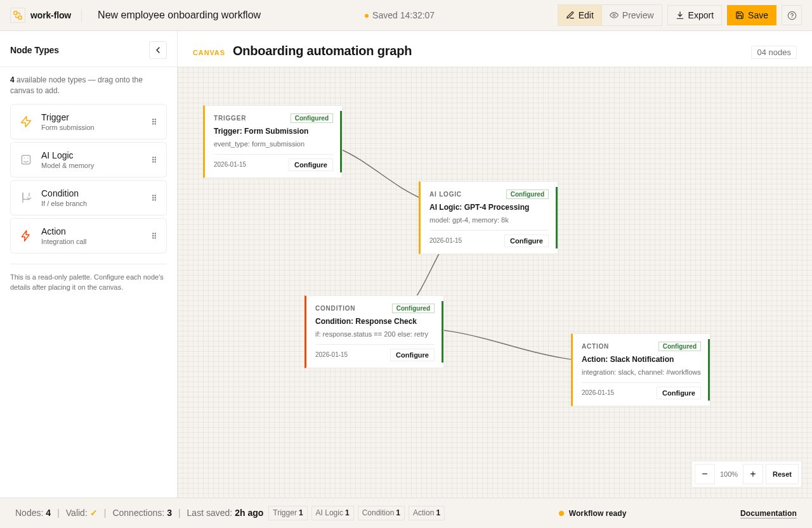Select the Condition: Response Check node title
This screenshot has height=528, width=812.
[366, 321]
